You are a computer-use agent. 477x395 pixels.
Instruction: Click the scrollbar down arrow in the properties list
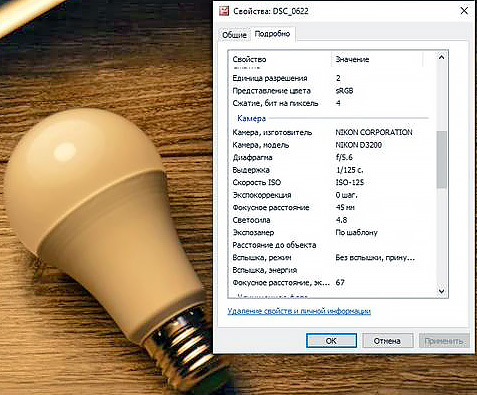pyautogui.click(x=441, y=291)
